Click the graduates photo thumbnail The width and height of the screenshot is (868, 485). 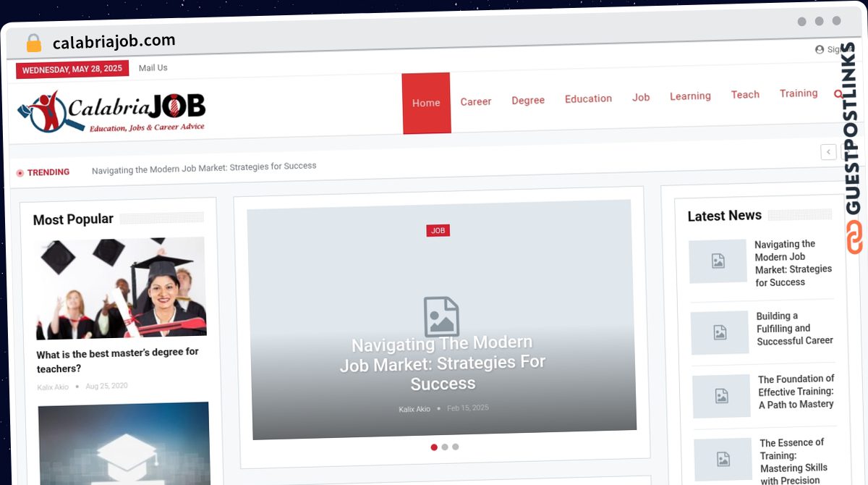point(121,288)
